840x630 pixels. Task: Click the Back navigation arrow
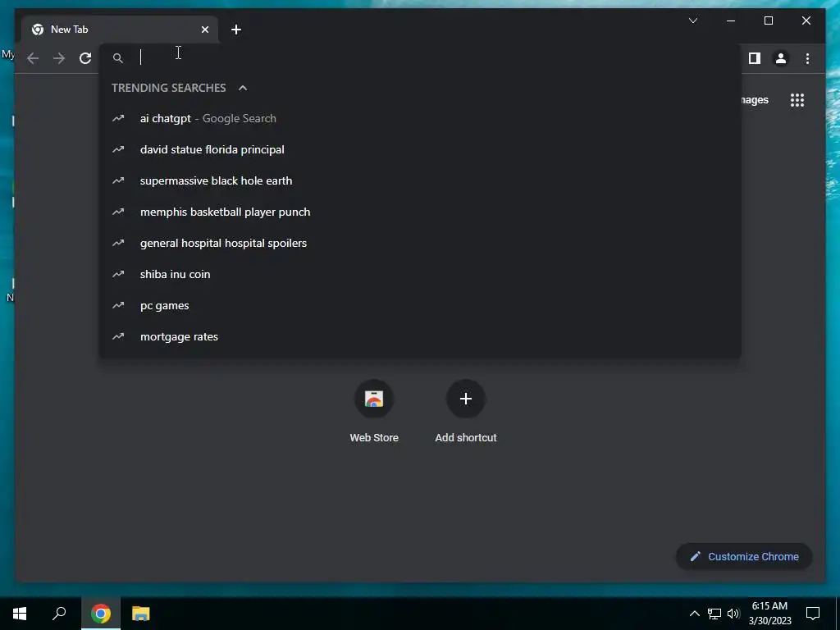33,58
